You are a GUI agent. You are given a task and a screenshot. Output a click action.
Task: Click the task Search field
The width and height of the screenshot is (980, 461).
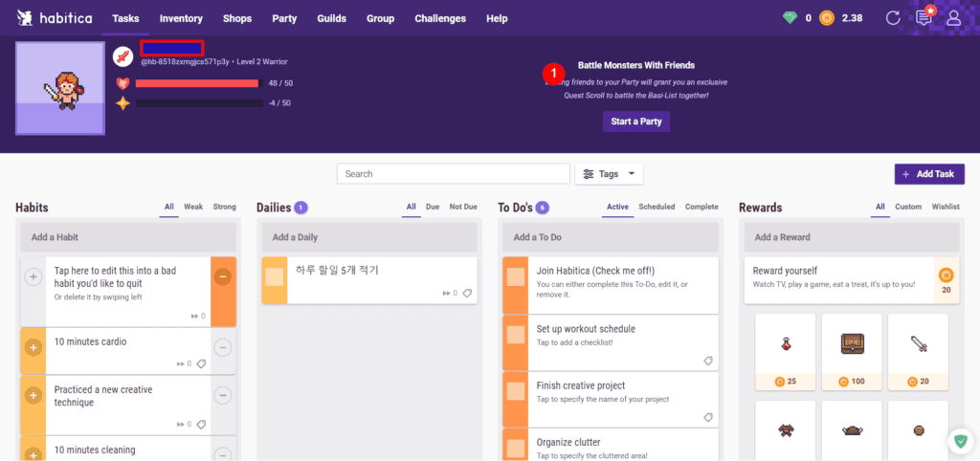453,174
